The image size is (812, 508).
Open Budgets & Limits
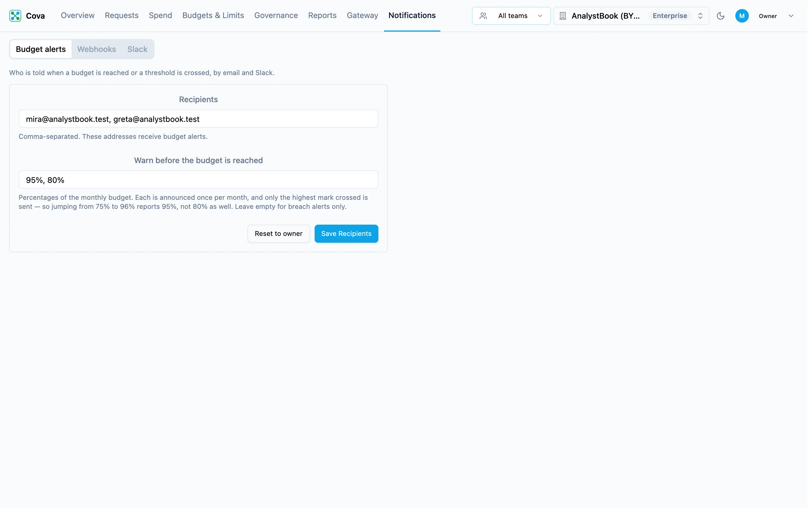pos(213,16)
